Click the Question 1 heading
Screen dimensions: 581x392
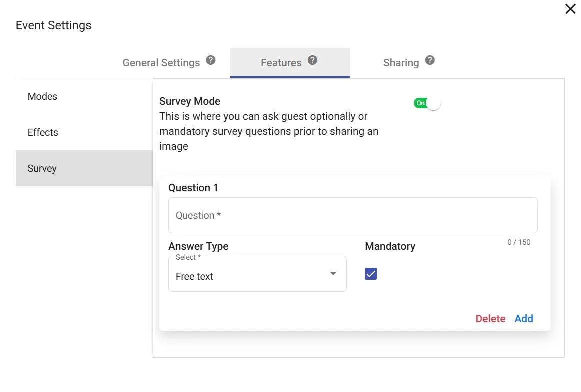pos(193,188)
